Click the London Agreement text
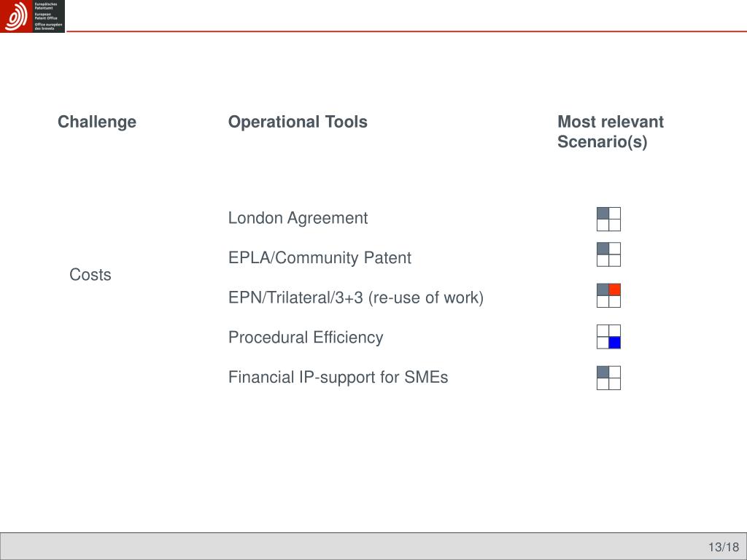Viewport: 747px width, 560px height. [298, 218]
